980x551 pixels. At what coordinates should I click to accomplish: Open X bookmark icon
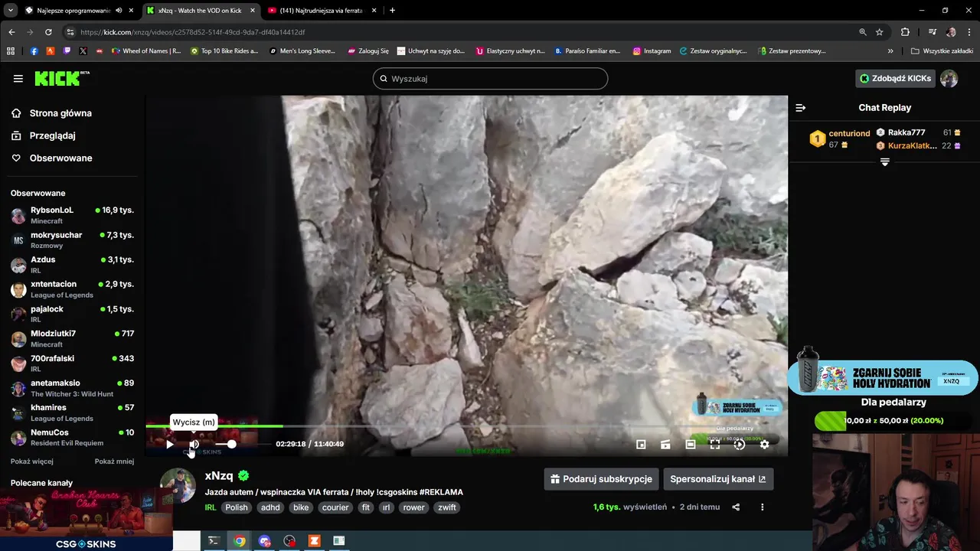pos(83,51)
